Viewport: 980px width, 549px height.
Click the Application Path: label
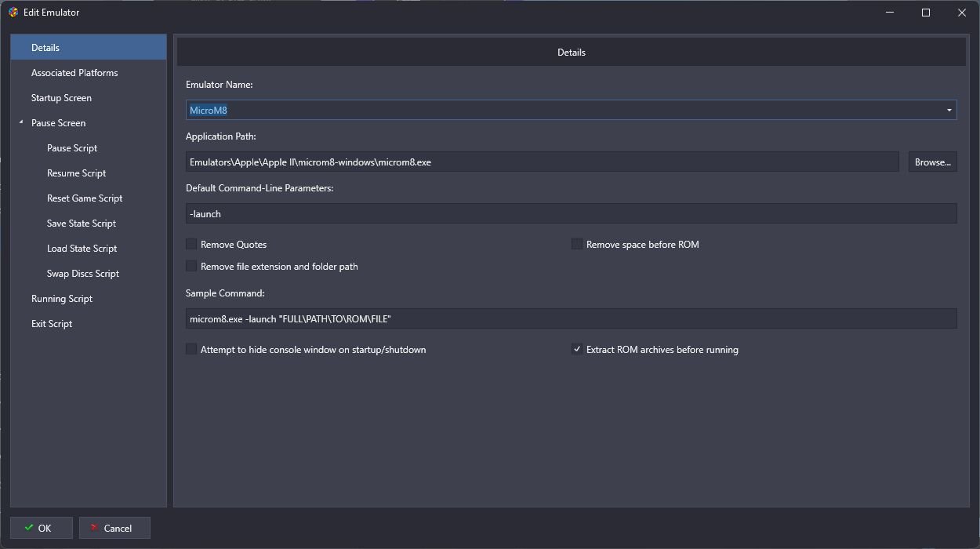[x=221, y=136]
